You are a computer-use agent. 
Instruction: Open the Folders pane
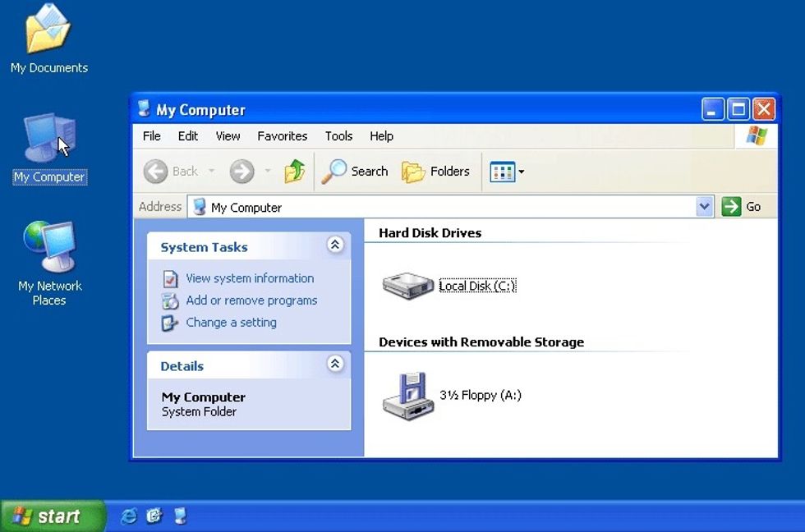coord(436,172)
